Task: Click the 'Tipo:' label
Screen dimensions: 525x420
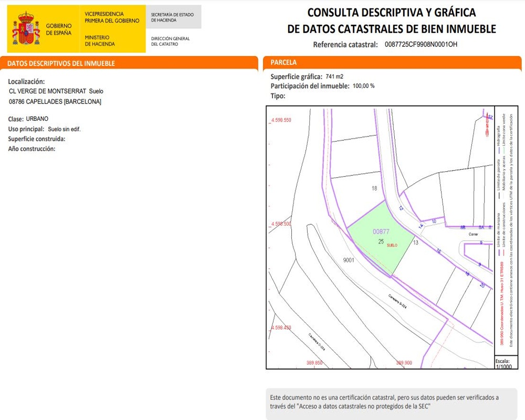Action: [278, 96]
